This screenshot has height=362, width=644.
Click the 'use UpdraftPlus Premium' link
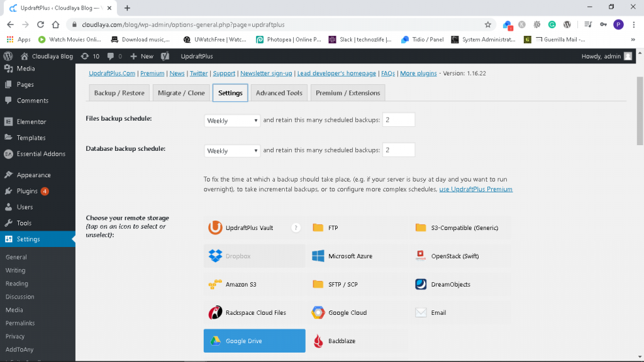coord(475,189)
